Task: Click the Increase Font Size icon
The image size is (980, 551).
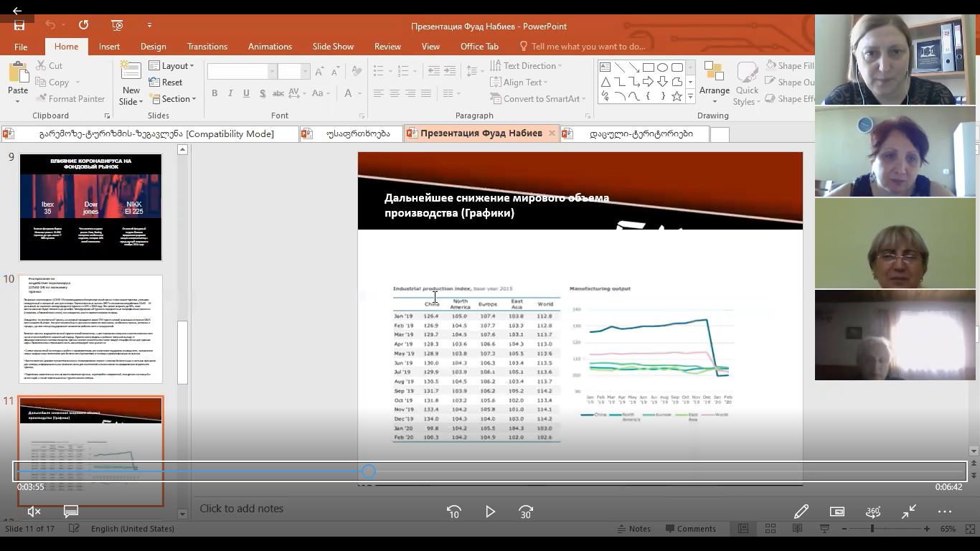Action: click(x=320, y=71)
